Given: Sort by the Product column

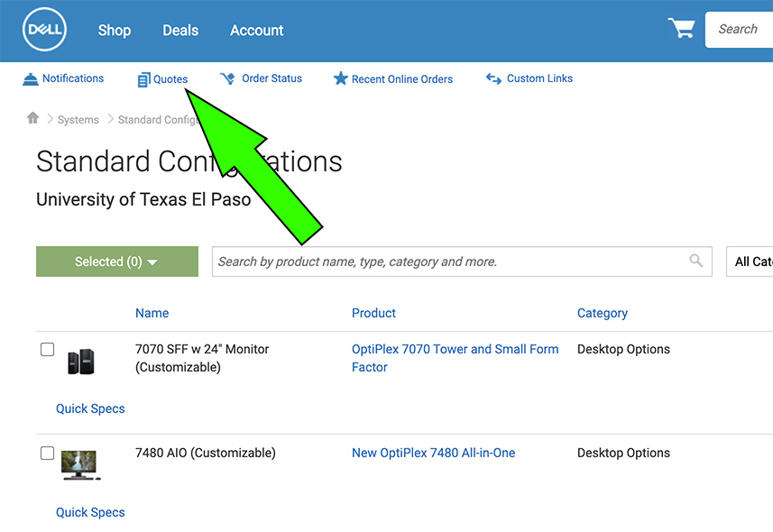Looking at the screenshot, I should click(x=373, y=313).
